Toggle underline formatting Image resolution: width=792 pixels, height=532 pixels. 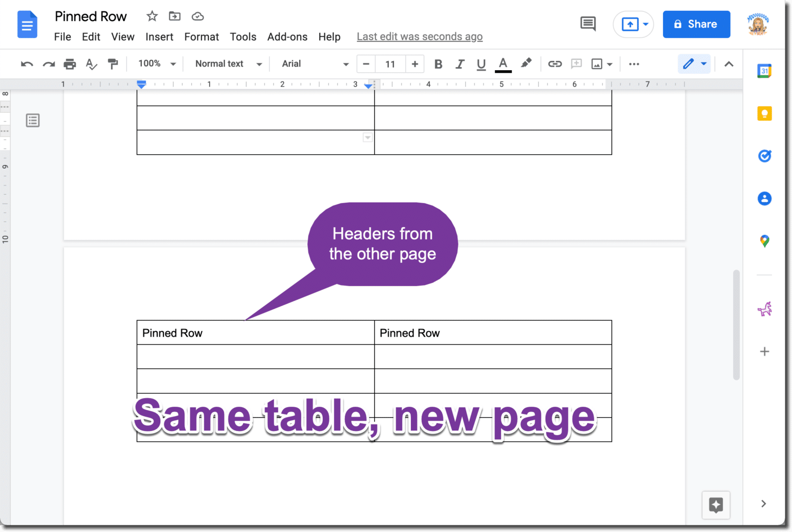pos(481,64)
